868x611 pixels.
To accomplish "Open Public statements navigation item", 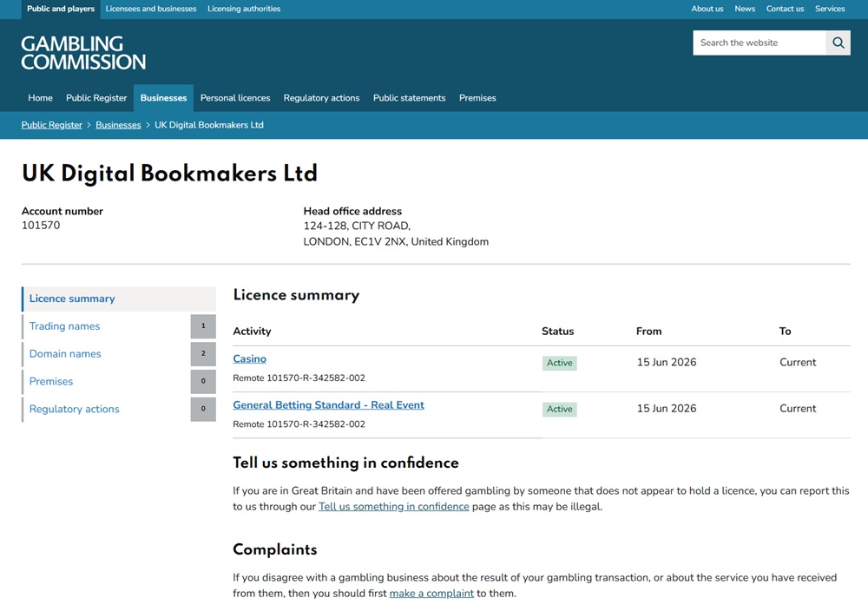I will (409, 98).
